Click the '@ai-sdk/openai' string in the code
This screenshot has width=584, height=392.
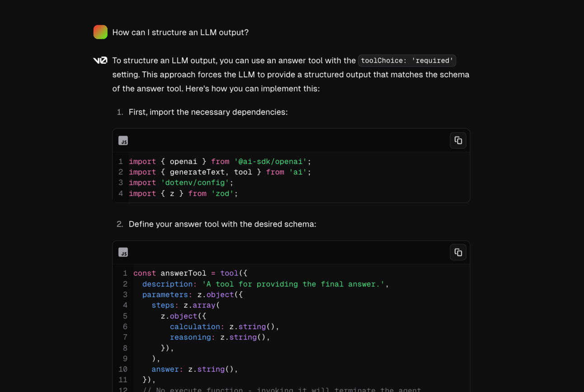click(x=270, y=162)
